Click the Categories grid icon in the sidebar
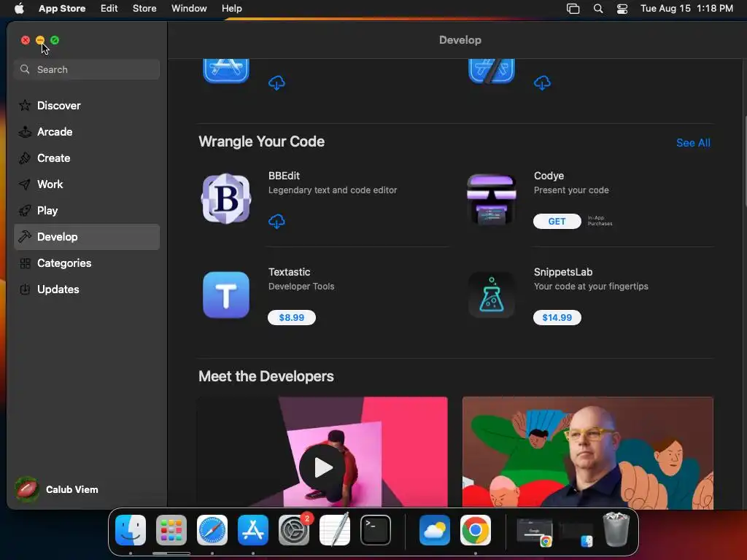The image size is (747, 560). 25,262
